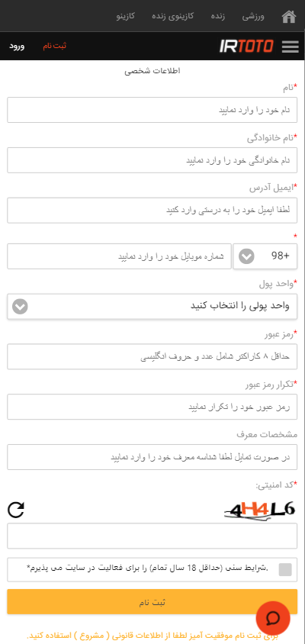
Task: Select the زنده live menu item
Action: coord(218,17)
